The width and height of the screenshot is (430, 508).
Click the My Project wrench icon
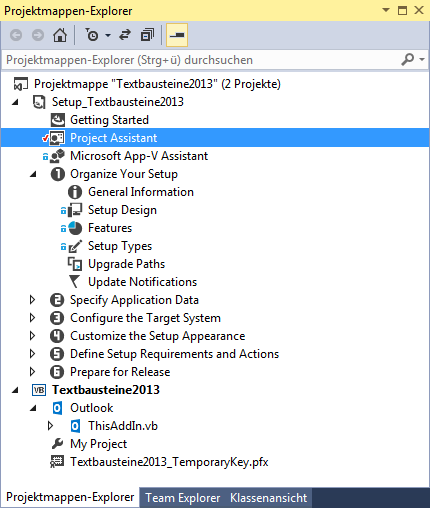57,444
